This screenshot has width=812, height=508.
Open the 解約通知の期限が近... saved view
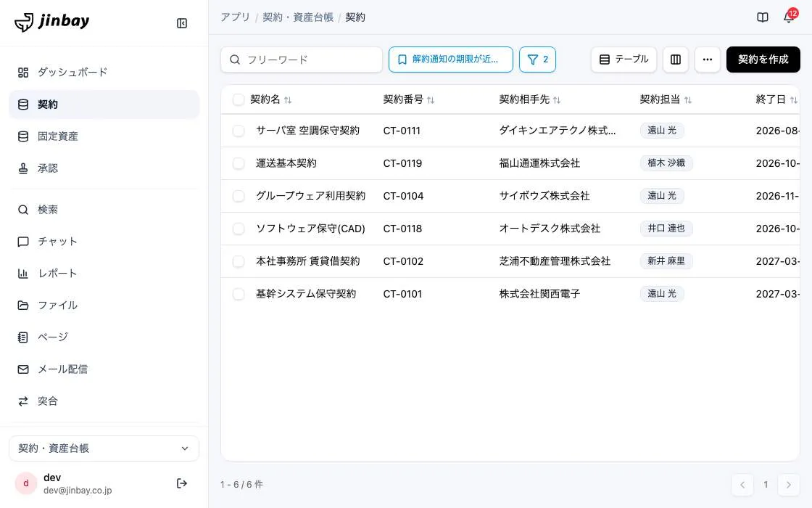click(450, 60)
